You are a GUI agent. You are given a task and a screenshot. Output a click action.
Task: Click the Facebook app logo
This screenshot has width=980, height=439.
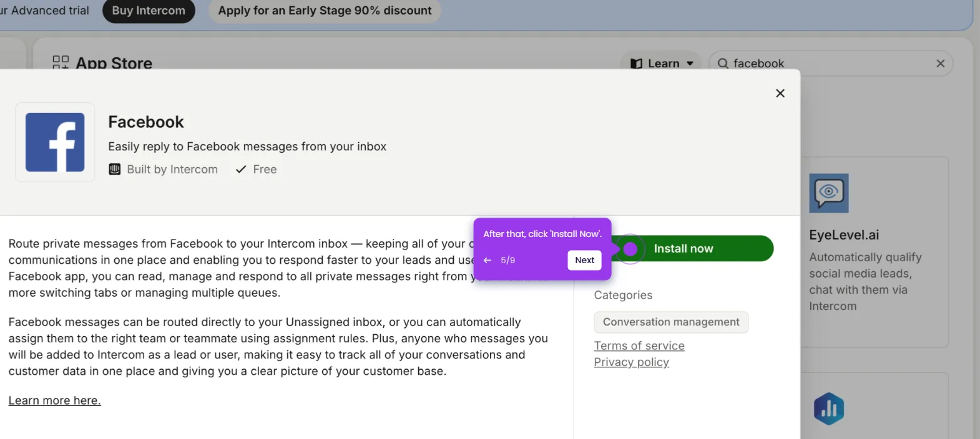click(55, 142)
